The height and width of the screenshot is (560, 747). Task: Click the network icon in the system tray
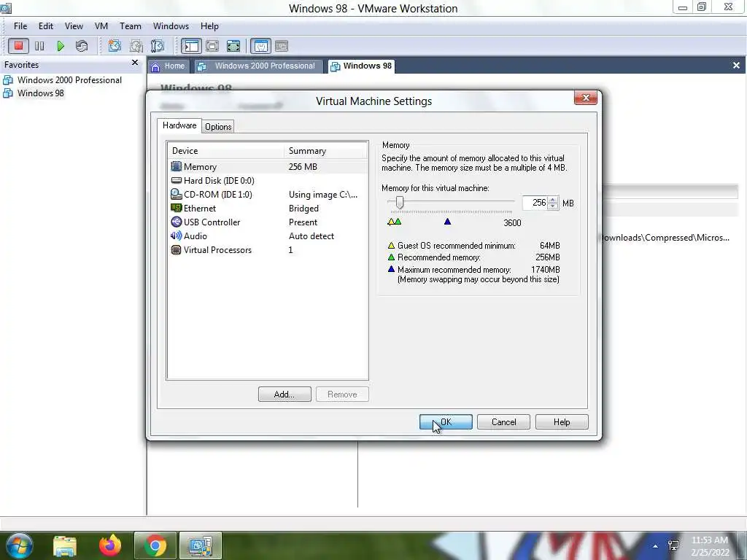[x=673, y=545]
